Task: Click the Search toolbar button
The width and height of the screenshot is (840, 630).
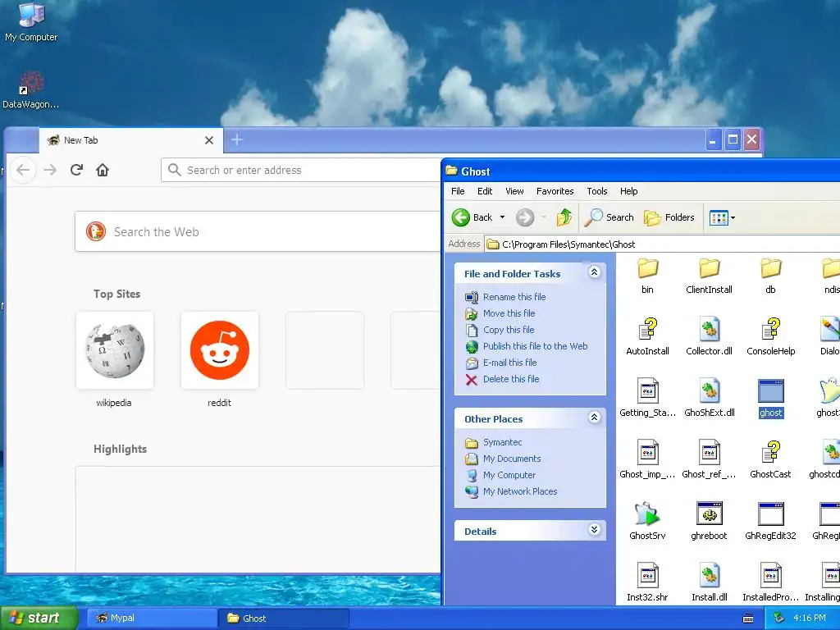Action: pyautogui.click(x=609, y=217)
